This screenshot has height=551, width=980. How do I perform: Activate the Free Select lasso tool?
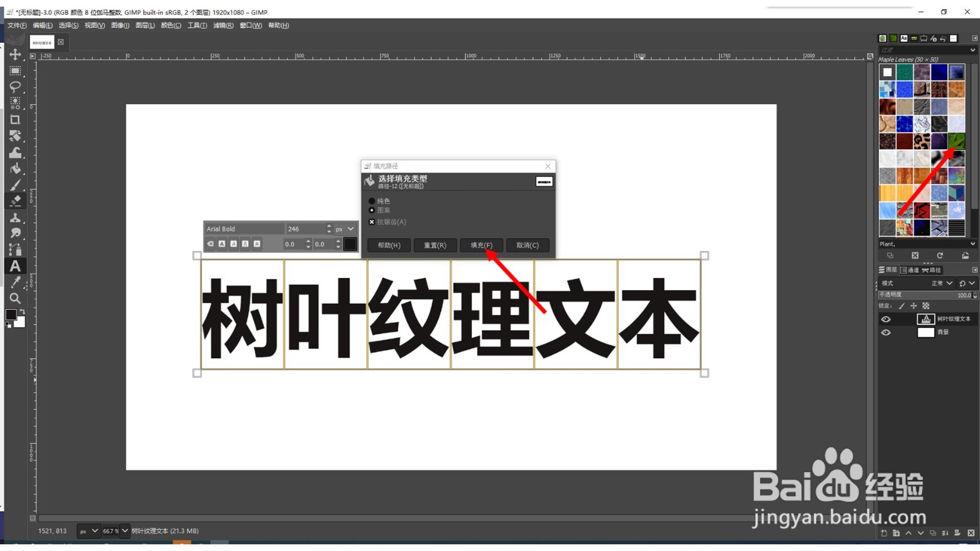(x=15, y=87)
